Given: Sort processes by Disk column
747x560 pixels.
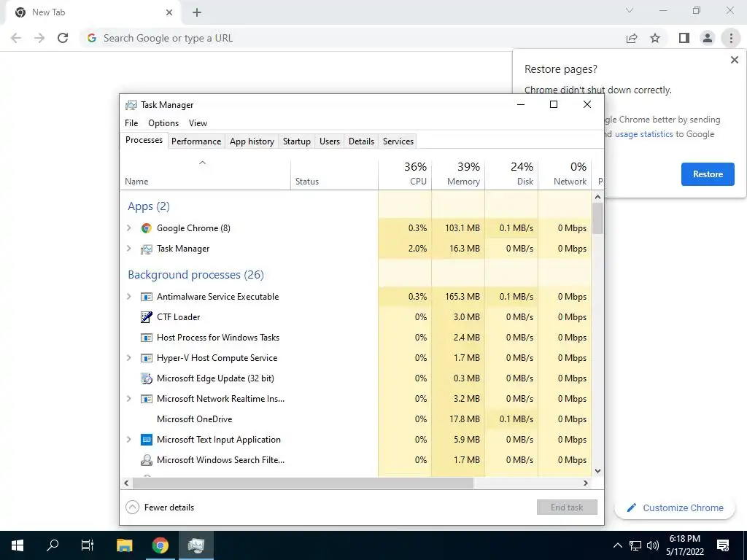Looking at the screenshot, I should (511, 174).
